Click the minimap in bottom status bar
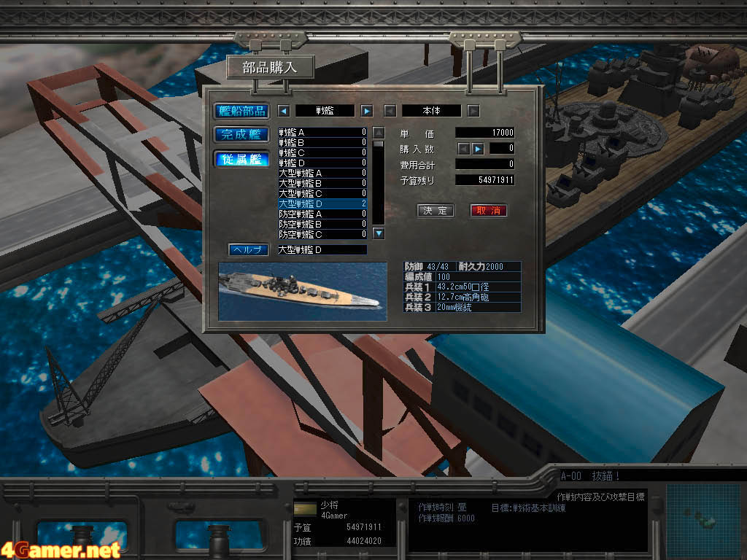This screenshot has width=747, height=560. [x=703, y=520]
